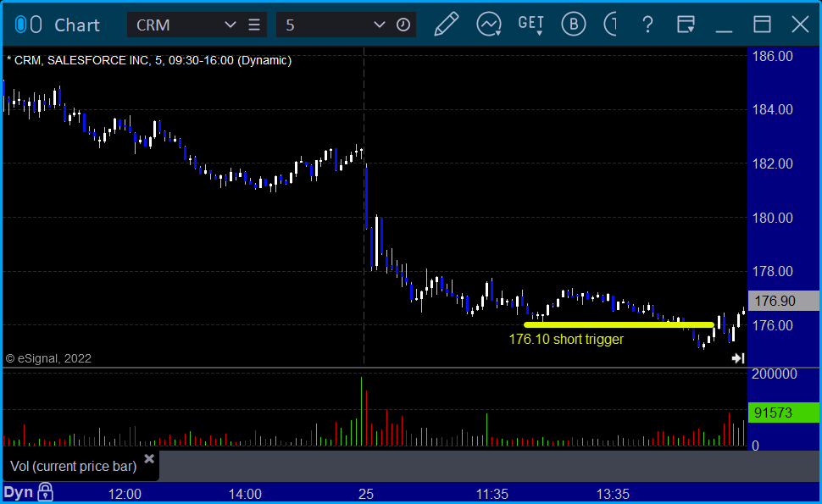Click the 176.00 price axis label
The height and width of the screenshot is (504, 822).
tap(772, 325)
